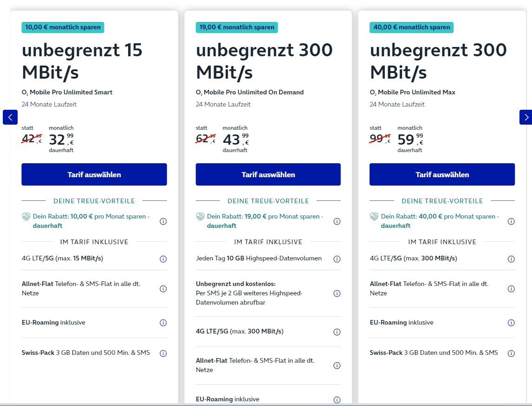
Task: Open Swiss-Pack info in Unlimited Smart card
Action: click(x=163, y=353)
